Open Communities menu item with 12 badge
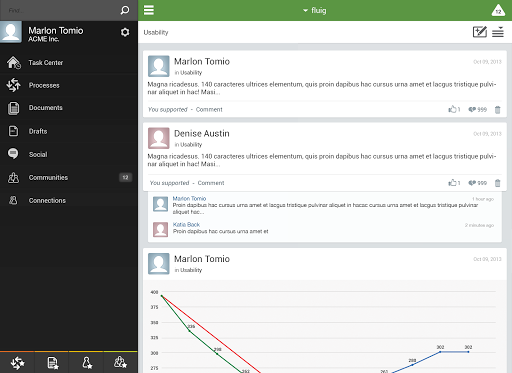Viewport: 512px width, 373px height. (69, 177)
